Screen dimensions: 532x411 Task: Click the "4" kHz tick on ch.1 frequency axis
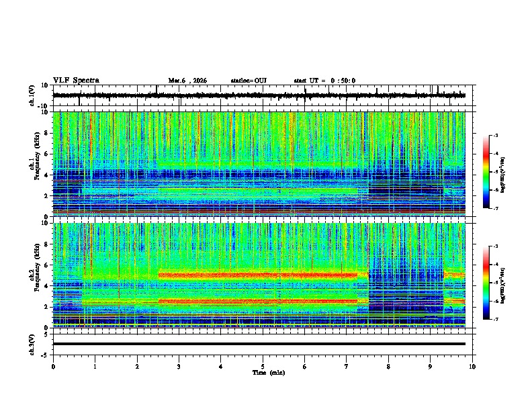[x=46, y=175]
